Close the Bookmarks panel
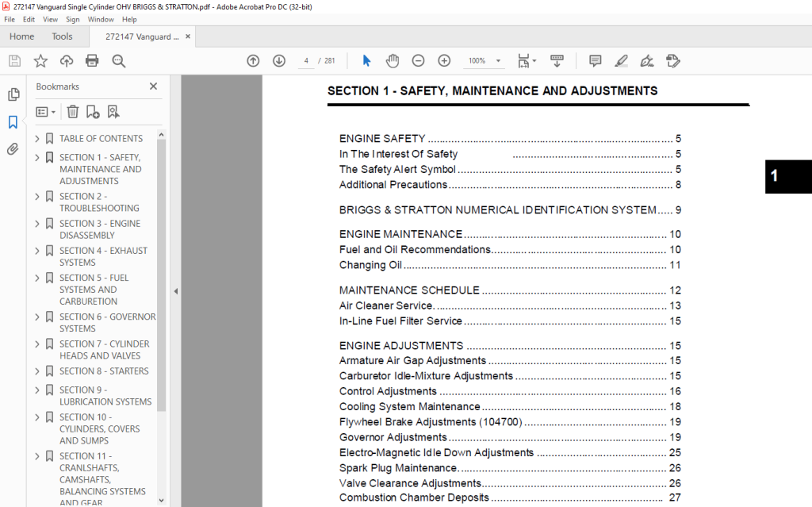812x507 pixels. [x=153, y=86]
